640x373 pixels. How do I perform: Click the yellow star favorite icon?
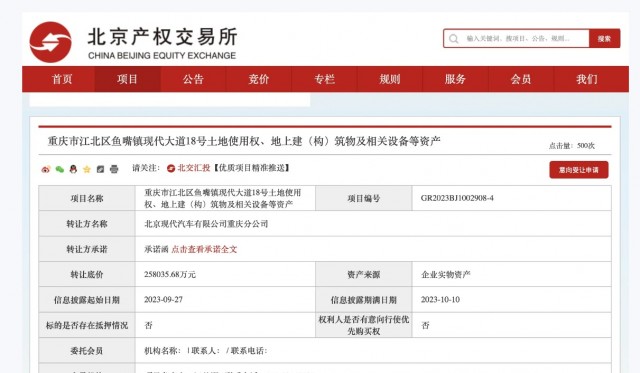tap(87, 169)
